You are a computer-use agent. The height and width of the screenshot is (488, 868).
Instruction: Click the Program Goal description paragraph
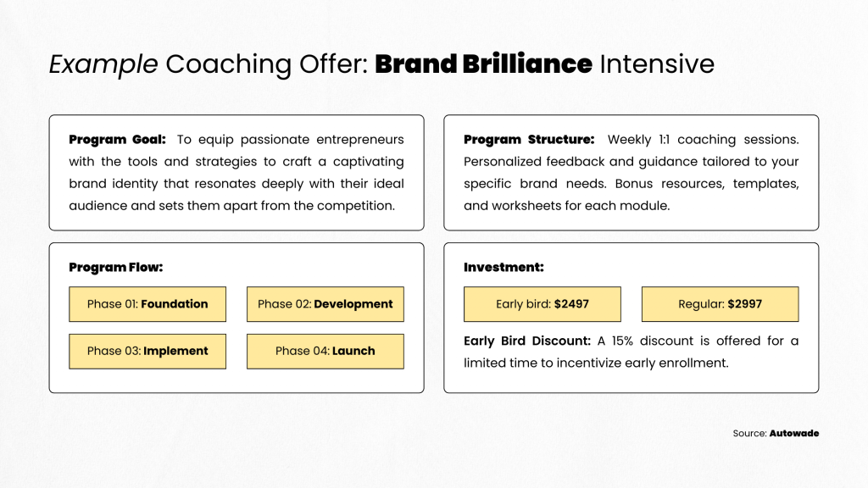(x=236, y=173)
